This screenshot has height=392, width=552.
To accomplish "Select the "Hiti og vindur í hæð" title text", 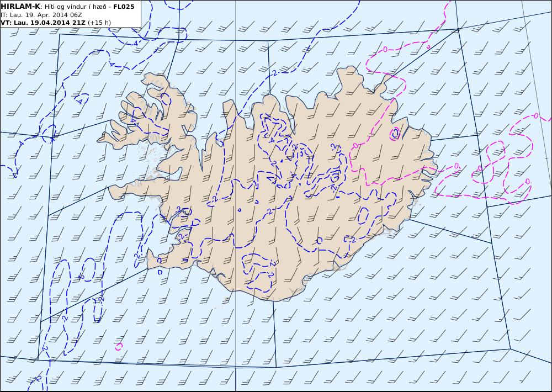I will [75, 7].
